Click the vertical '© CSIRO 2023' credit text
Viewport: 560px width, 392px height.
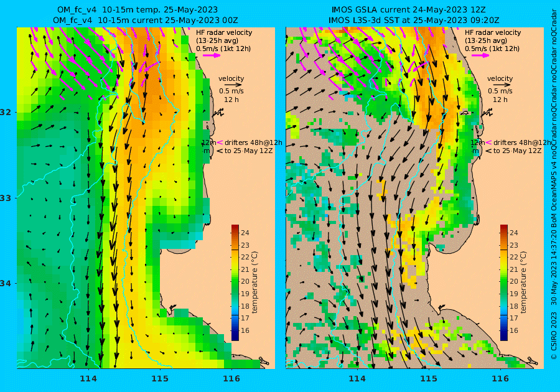coord(554,335)
